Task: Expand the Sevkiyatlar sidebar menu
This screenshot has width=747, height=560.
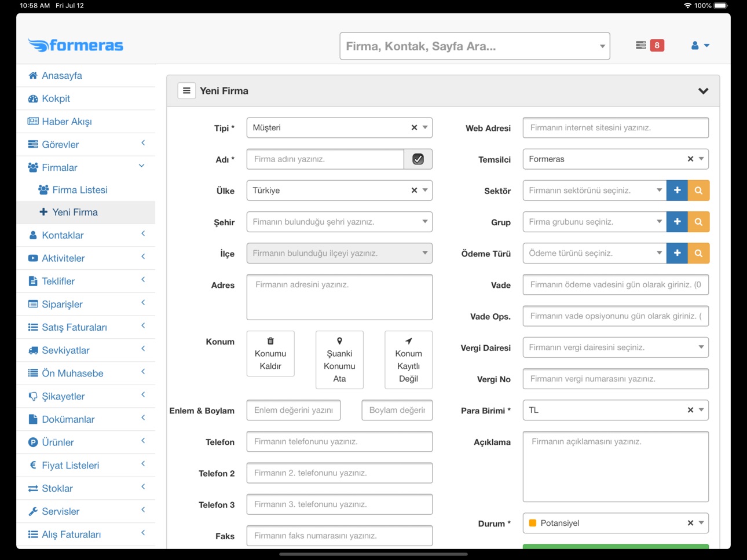Action: click(86, 350)
